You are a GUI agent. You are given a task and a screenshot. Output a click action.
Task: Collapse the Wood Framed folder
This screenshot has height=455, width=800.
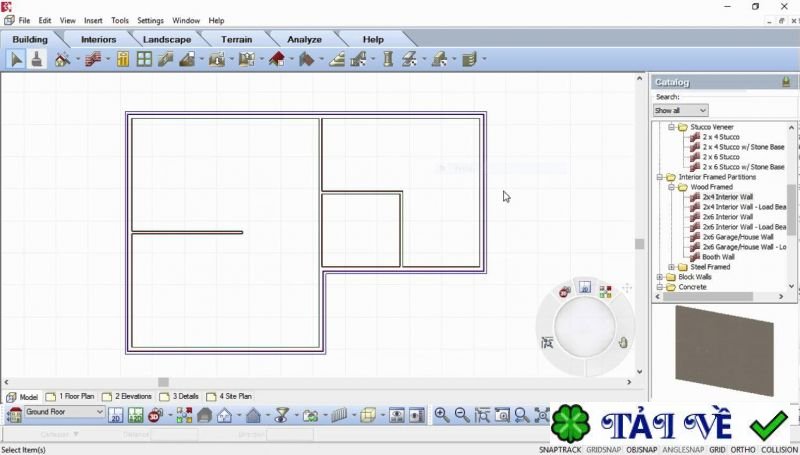click(671, 187)
